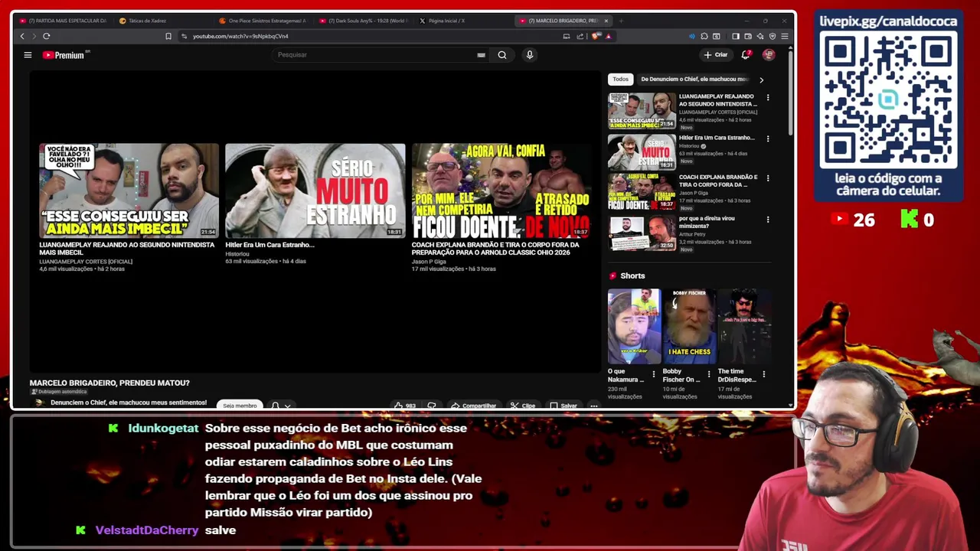Bookmark this page using the bookmark icon

(x=168, y=36)
